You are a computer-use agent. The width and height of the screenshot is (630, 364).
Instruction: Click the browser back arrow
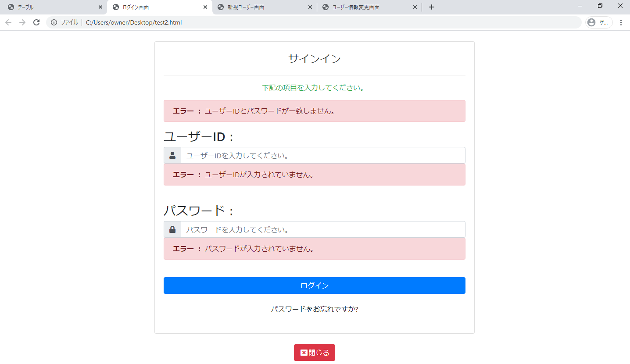pos(8,22)
